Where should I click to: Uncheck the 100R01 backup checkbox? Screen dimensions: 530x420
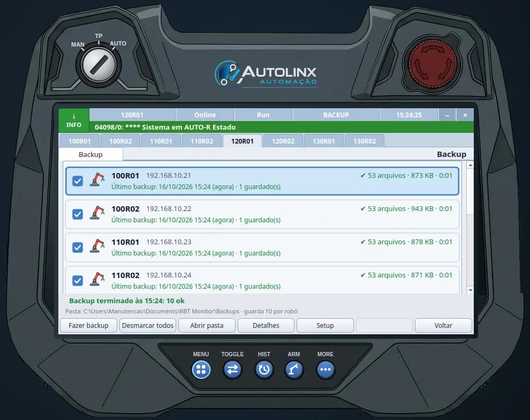pos(78,181)
